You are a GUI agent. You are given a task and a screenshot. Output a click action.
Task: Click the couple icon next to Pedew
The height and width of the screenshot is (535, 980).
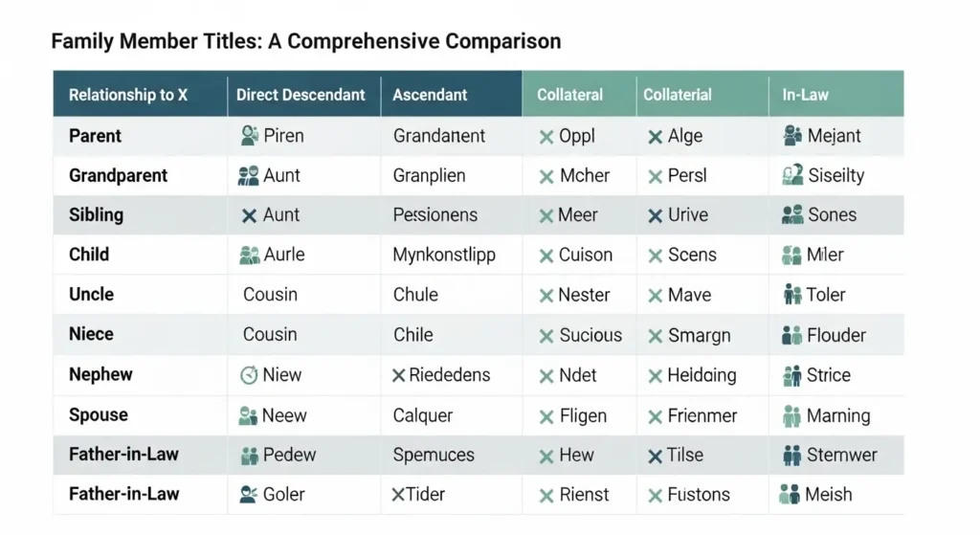tap(249, 456)
